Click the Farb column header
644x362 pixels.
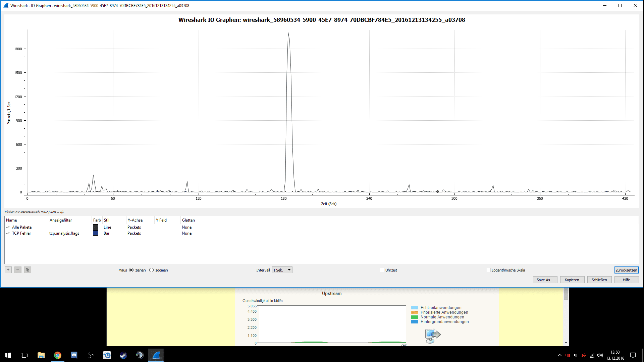[97, 220]
